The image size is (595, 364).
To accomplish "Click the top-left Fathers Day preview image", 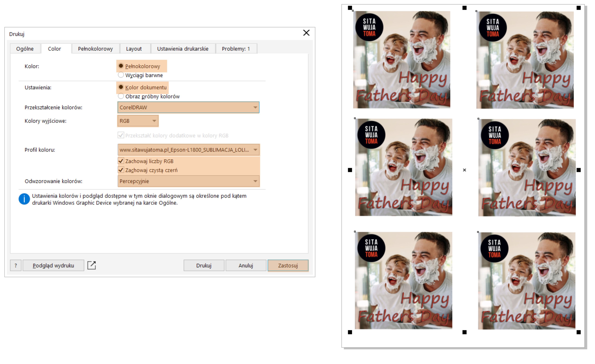I will 402,60.
